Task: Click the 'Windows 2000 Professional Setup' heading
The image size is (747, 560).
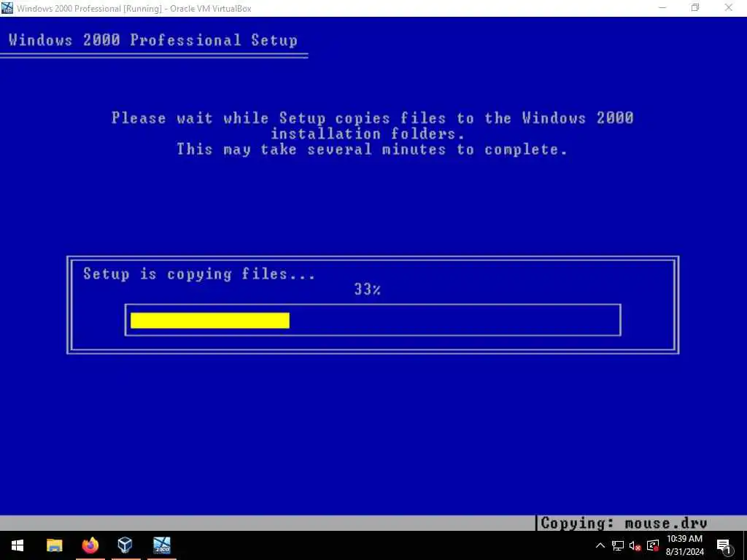Action: (153, 40)
